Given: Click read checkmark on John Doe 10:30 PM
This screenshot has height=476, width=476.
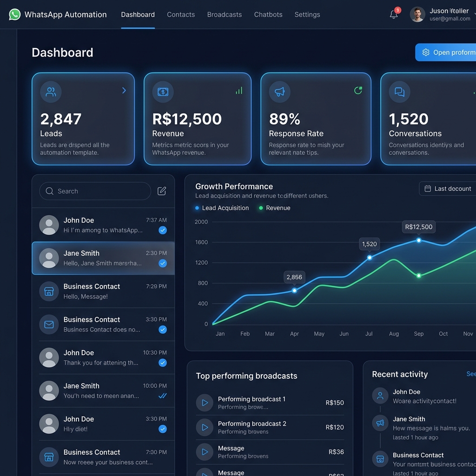Looking at the screenshot, I should click(163, 363).
